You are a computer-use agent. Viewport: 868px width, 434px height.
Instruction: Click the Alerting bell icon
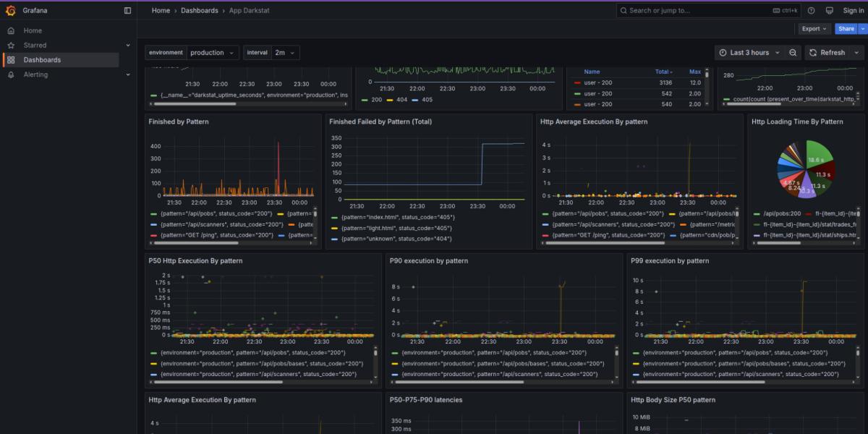pos(11,75)
